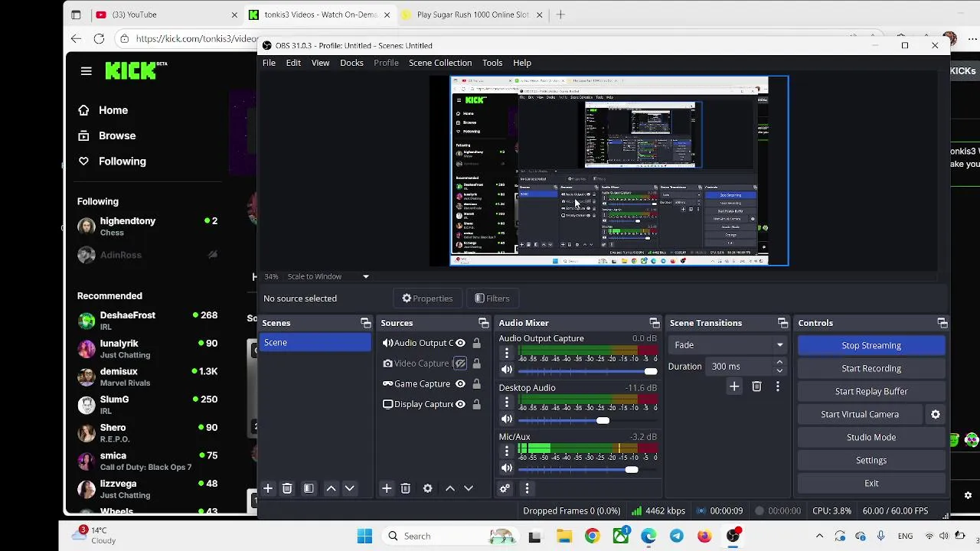Open OBS Studio icon in Windows taskbar

tap(733, 536)
